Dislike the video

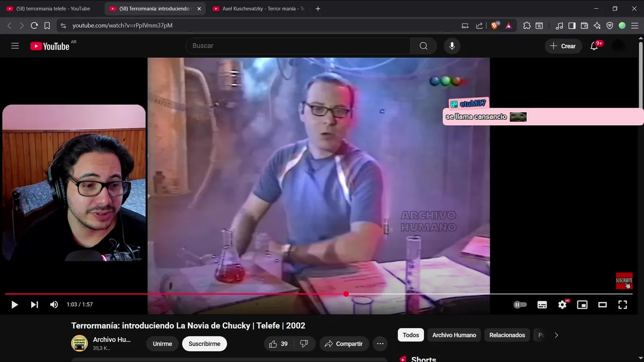coord(304,344)
